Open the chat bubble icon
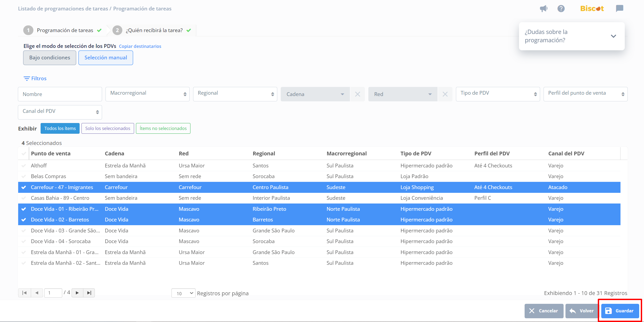Screen dimensions: 644x322 [x=619, y=9]
